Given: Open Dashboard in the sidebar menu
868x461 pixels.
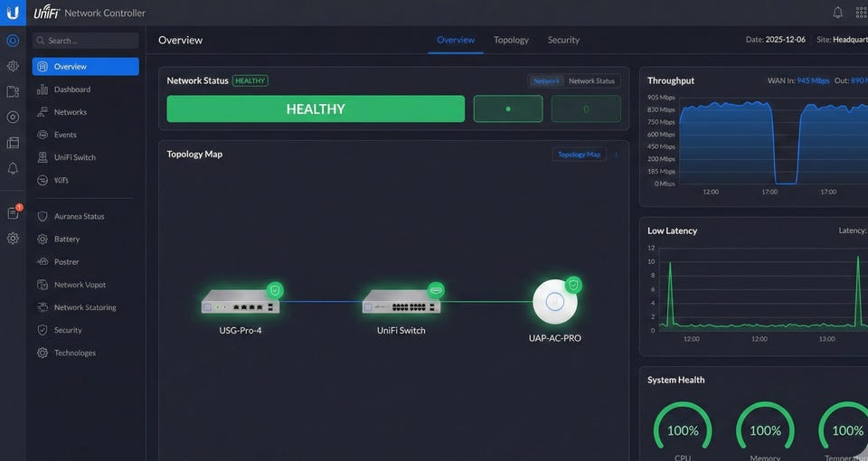Looking at the screenshot, I should coord(71,89).
